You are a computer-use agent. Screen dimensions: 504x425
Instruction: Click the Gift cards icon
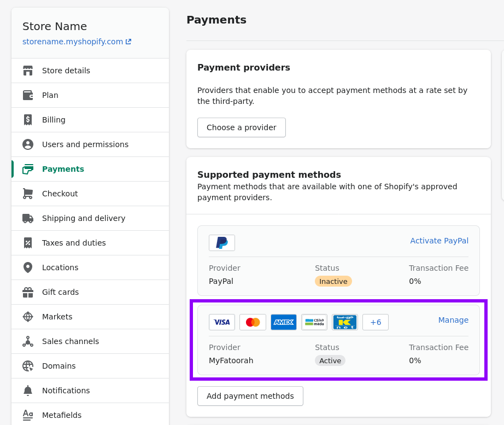pyautogui.click(x=28, y=292)
